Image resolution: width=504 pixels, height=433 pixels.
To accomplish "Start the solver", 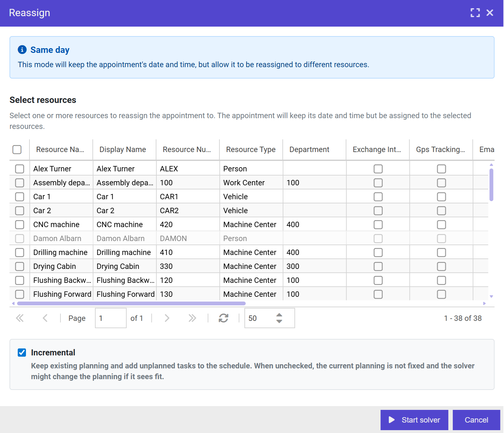I will [x=414, y=420].
